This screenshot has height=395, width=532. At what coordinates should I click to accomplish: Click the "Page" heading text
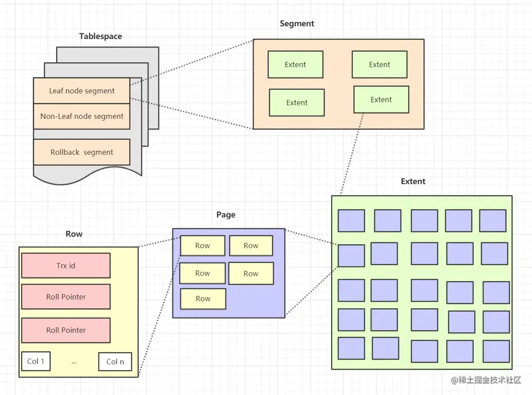[x=225, y=215]
